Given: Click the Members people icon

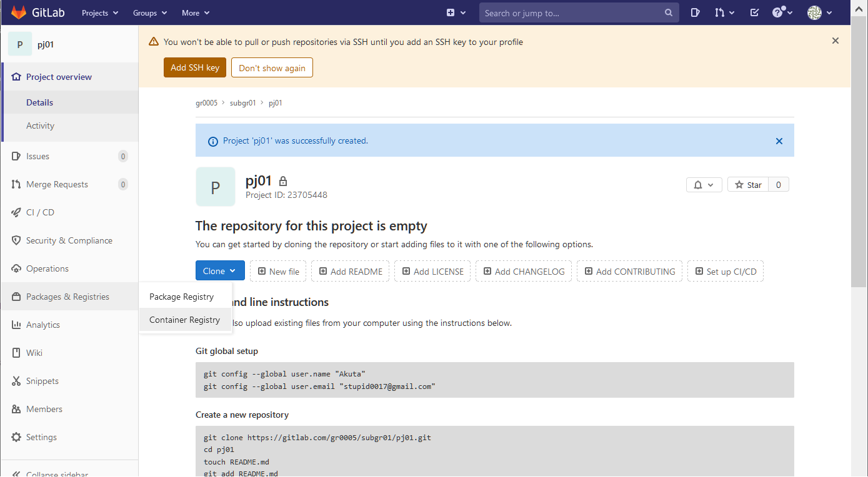Looking at the screenshot, I should 16,409.
